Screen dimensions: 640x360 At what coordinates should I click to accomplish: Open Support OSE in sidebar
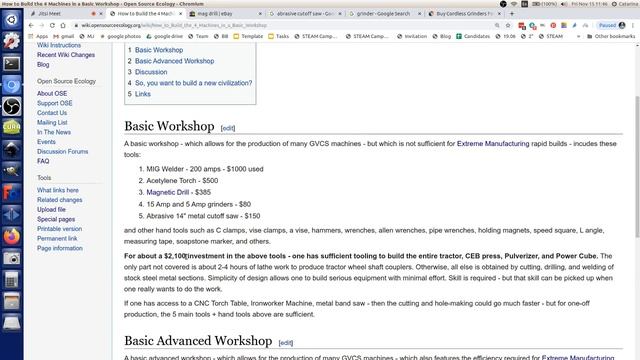click(x=54, y=103)
